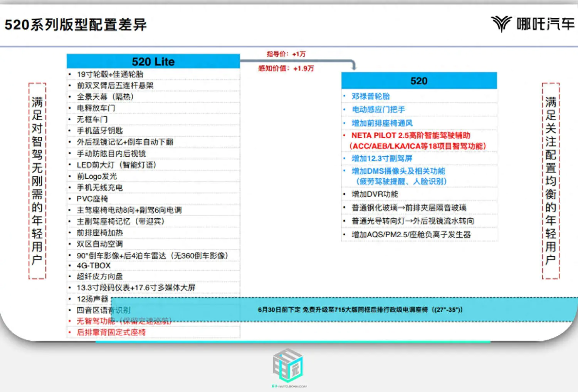The width and height of the screenshot is (578, 392).
Task: Click the row 'PVC座椅'
Action: point(153,199)
